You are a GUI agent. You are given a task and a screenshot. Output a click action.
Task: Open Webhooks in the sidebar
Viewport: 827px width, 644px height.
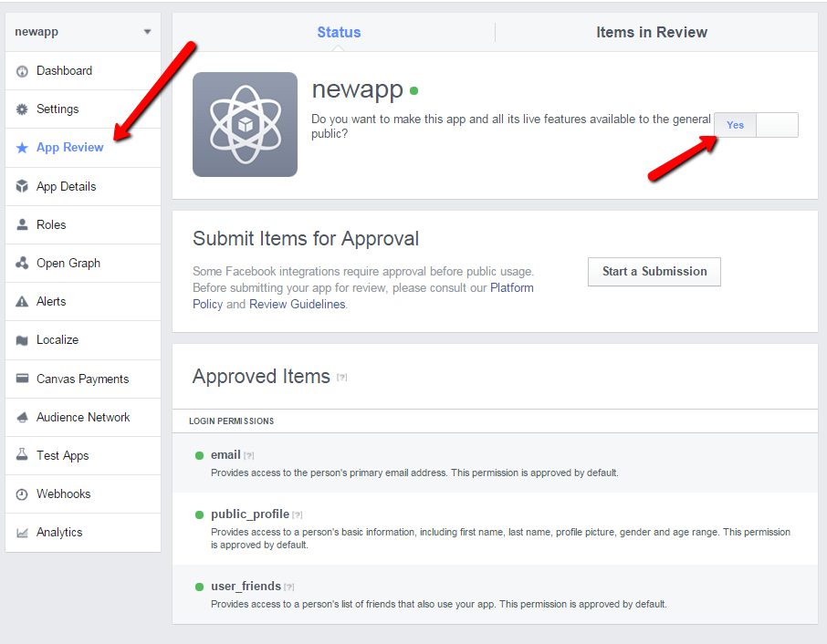[x=83, y=493]
